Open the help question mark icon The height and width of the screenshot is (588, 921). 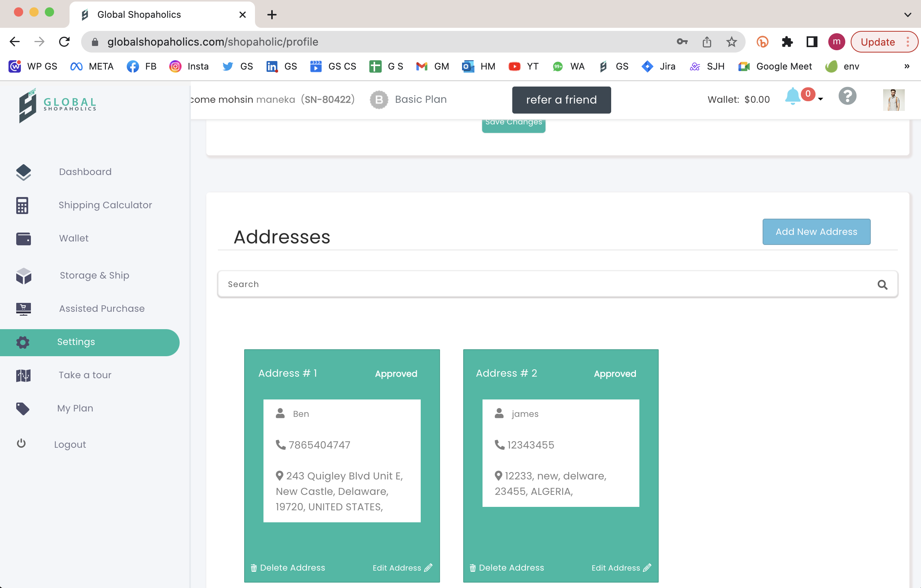(x=847, y=97)
